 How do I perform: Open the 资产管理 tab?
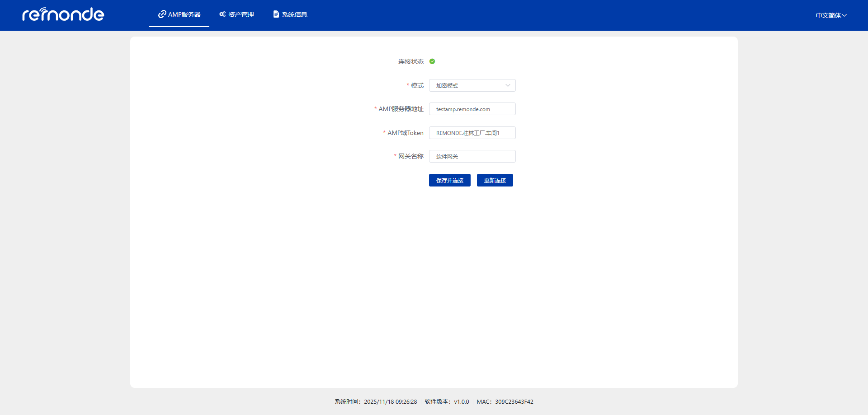[x=237, y=14]
